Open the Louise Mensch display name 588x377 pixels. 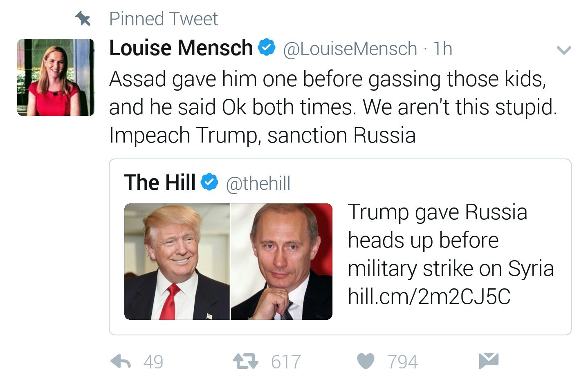[x=181, y=48]
